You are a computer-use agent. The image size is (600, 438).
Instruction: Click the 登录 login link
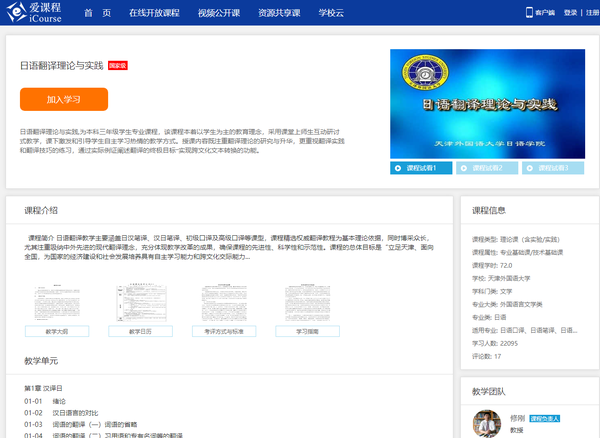(x=570, y=13)
